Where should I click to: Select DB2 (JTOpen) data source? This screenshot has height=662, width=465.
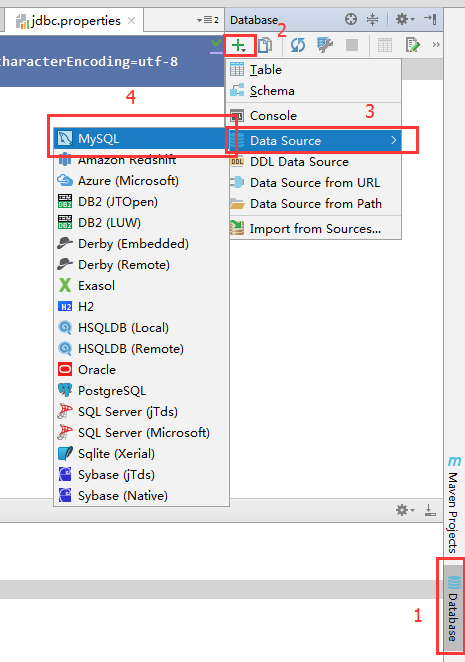[141, 202]
